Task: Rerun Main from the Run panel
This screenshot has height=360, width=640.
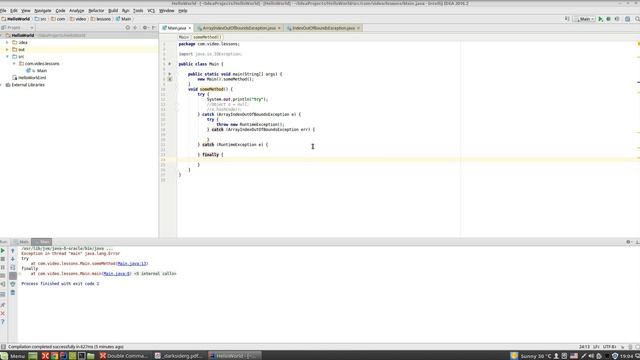Action: click(x=3, y=251)
